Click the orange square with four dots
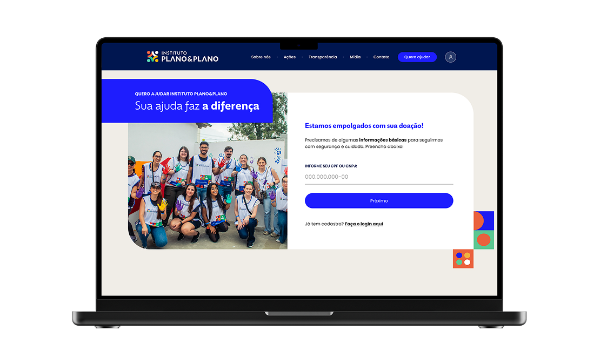The height and width of the screenshot is (364, 600). tap(463, 259)
